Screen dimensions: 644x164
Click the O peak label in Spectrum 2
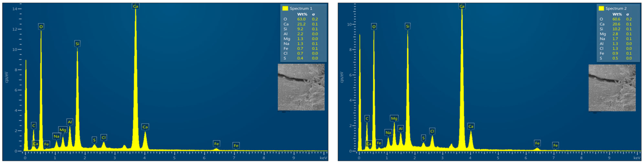coord(374,27)
